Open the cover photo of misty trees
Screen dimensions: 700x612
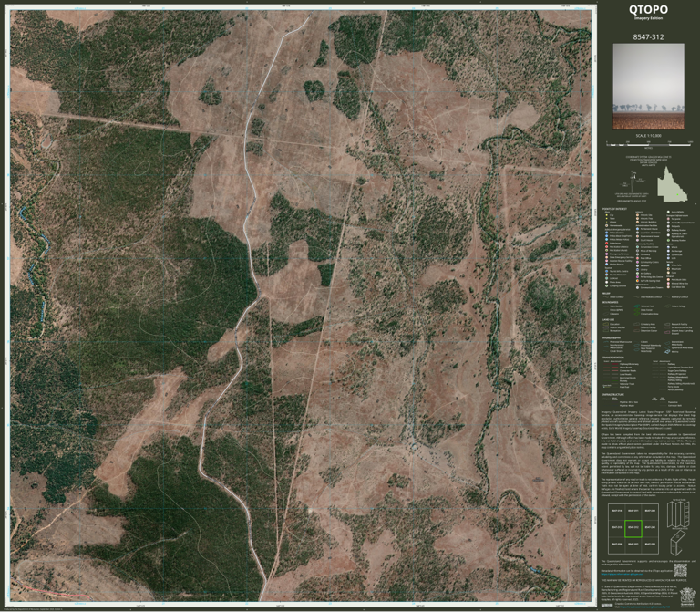click(648, 86)
